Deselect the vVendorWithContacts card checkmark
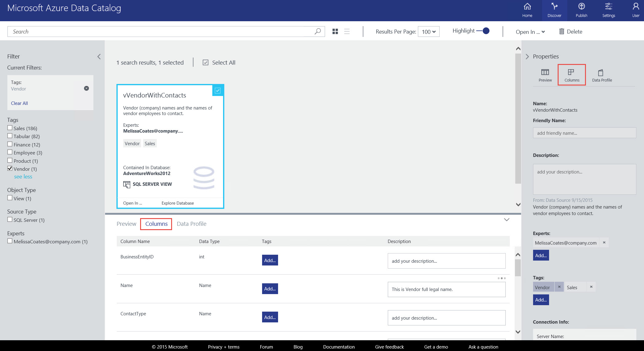This screenshot has width=644, height=351. (x=218, y=90)
